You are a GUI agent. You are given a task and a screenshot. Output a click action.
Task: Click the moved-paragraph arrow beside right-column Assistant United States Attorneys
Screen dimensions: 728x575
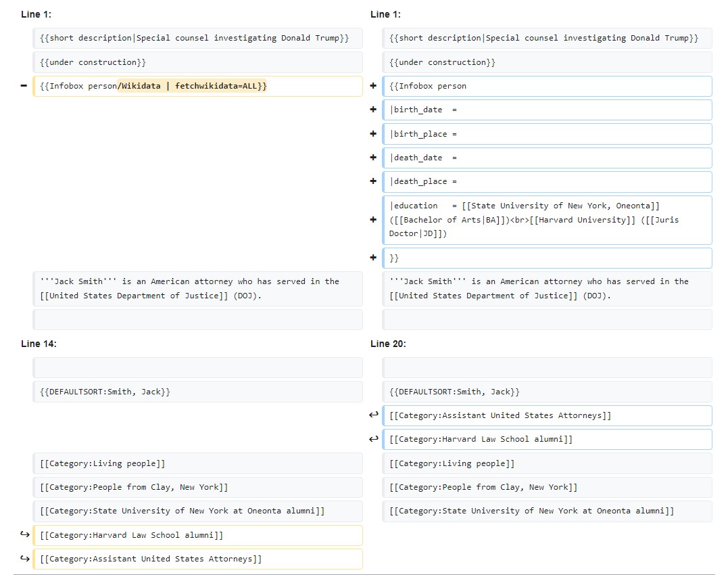coord(374,415)
